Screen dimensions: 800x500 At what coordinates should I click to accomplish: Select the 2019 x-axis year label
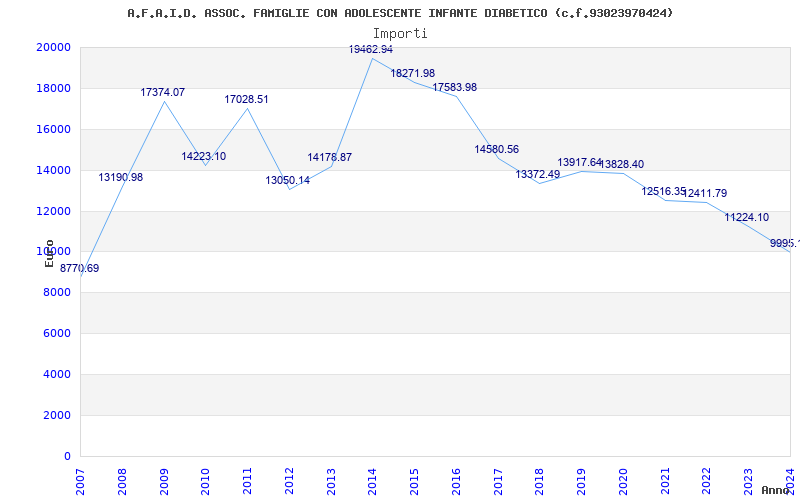point(582,476)
